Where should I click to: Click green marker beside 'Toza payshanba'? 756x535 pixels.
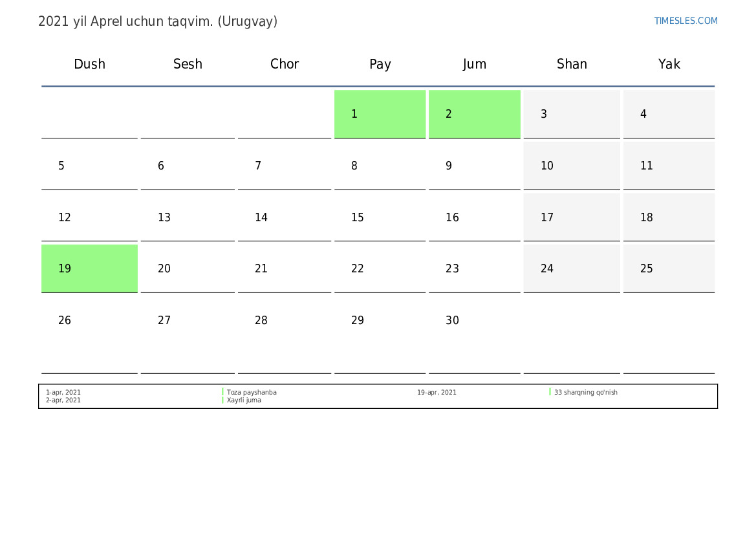(x=222, y=392)
